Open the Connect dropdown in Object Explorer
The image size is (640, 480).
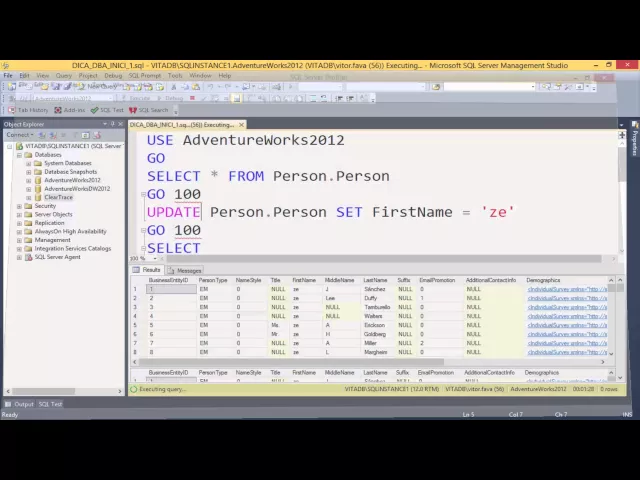[x=20, y=135]
